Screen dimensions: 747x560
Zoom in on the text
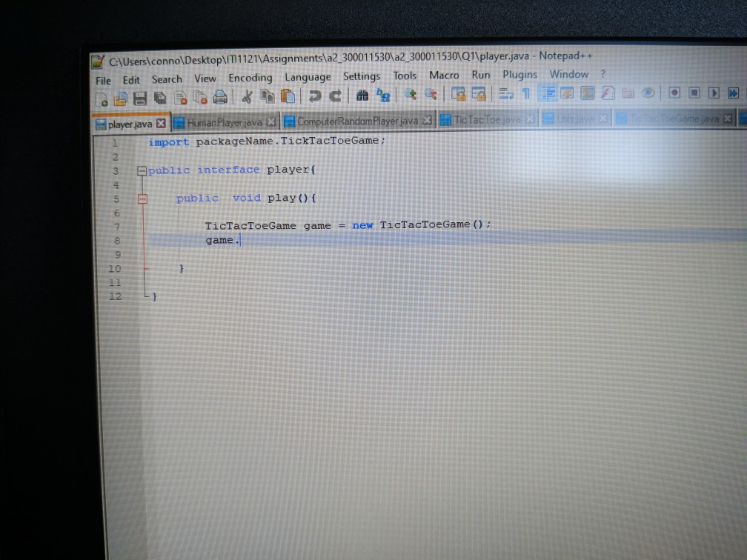click(x=409, y=95)
